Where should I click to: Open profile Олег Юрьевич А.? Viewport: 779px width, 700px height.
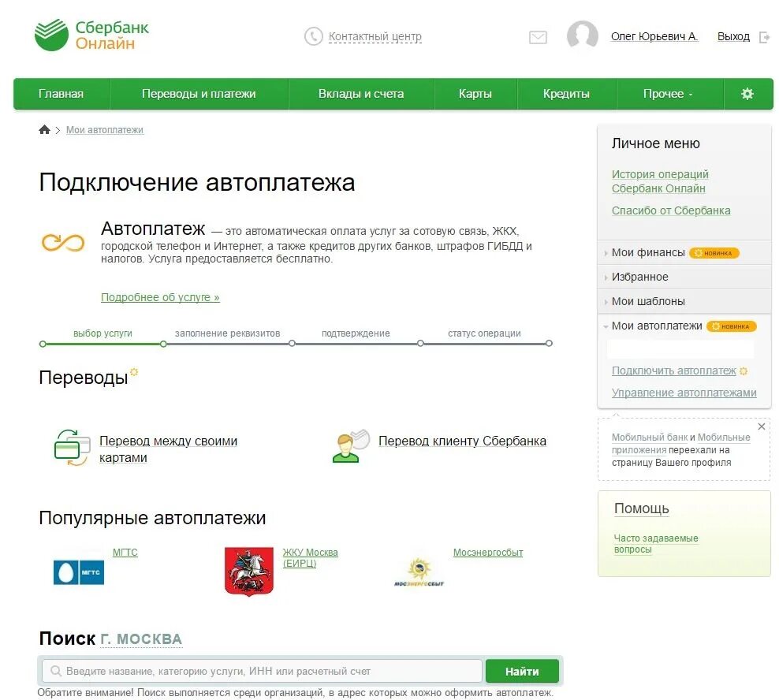click(x=654, y=36)
